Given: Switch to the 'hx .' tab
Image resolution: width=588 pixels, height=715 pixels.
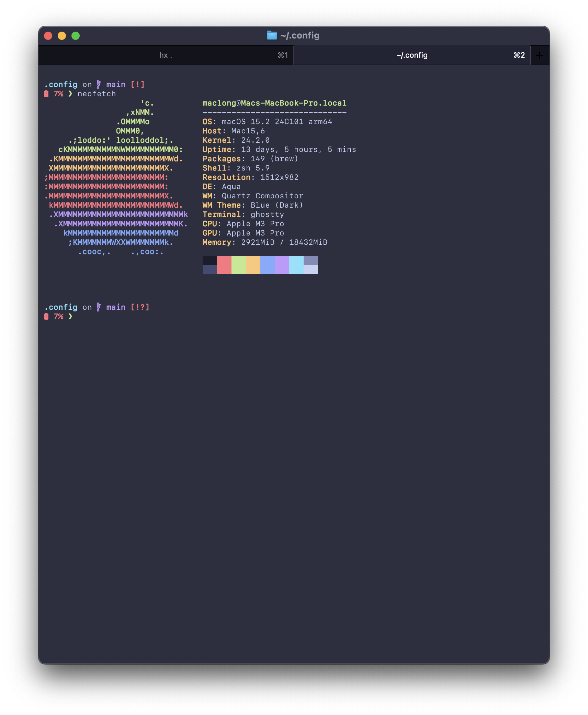Looking at the screenshot, I should (166, 55).
